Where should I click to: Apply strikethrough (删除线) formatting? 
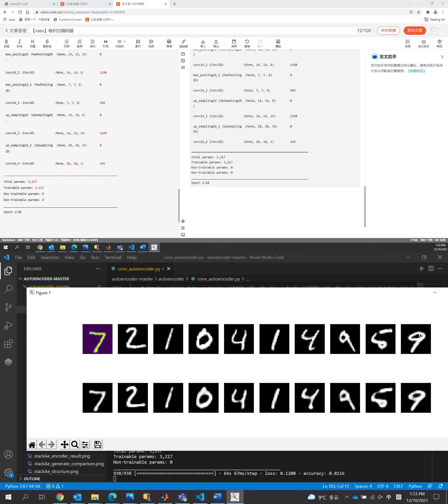click(x=47, y=43)
